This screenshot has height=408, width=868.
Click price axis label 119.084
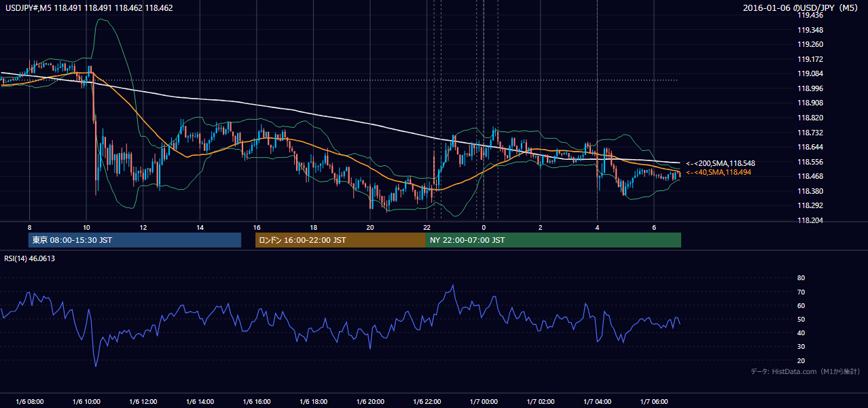pos(810,73)
